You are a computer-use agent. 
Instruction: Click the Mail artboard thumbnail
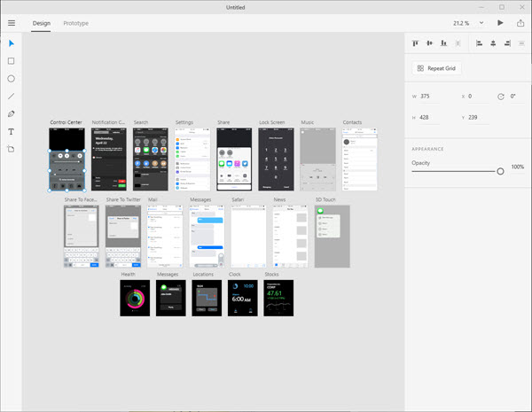coord(165,237)
